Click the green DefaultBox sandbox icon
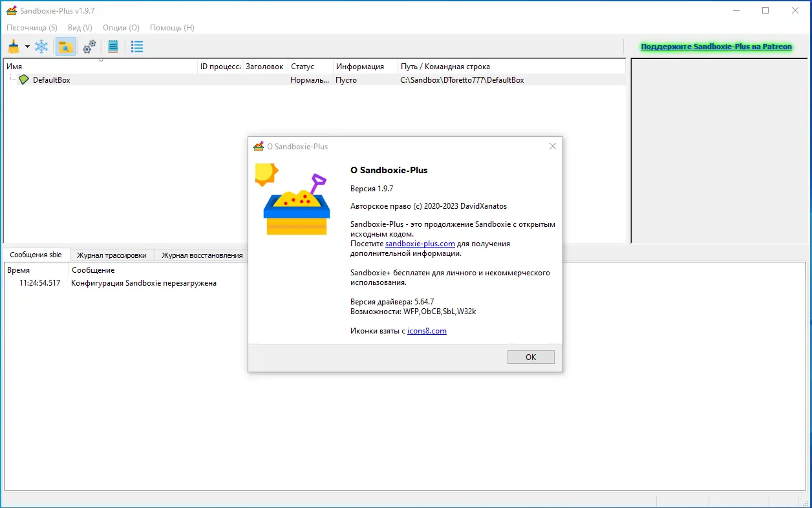Viewport: 812px width, 508px height. 24,79
